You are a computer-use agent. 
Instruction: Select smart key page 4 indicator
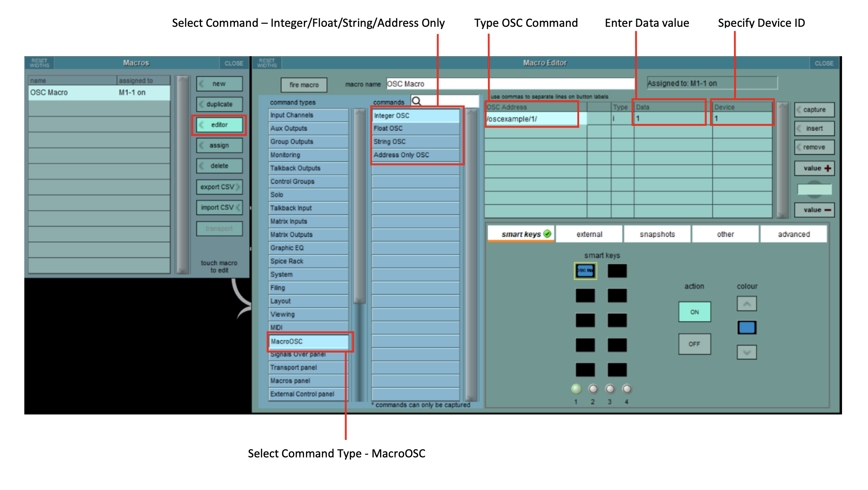pos(627,389)
